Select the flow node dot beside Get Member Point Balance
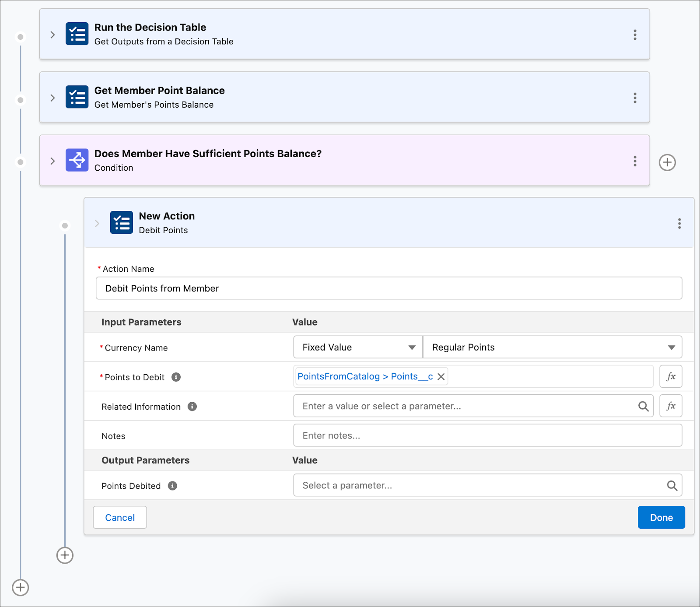The height and width of the screenshot is (607, 700). 20,100
